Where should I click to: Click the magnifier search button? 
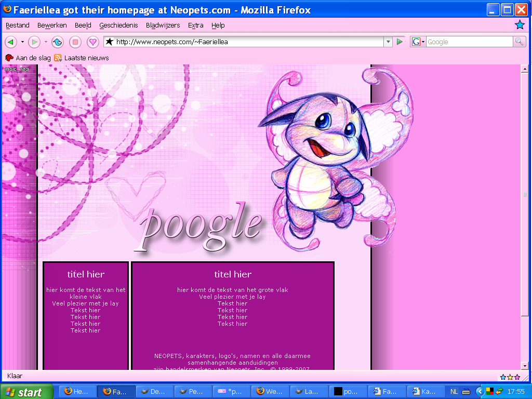tap(519, 42)
